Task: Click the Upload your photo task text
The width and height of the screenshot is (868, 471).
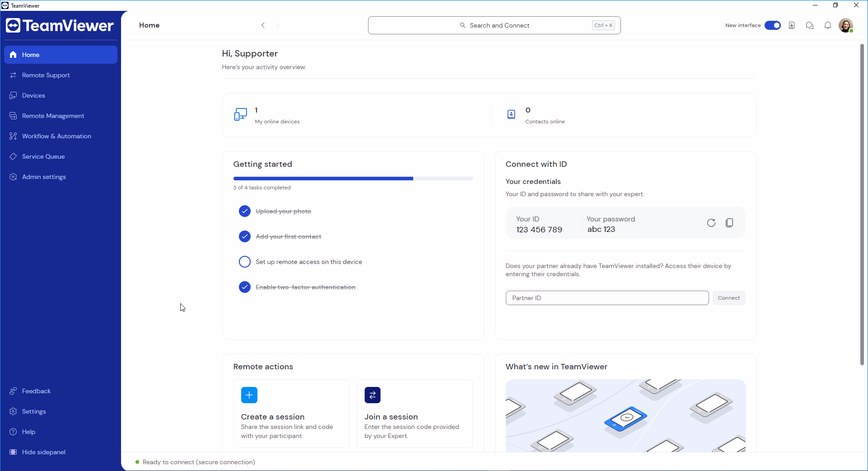Action: click(283, 211)
